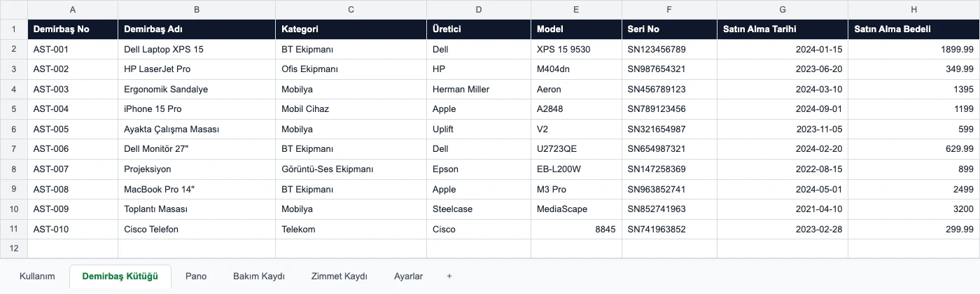Select row 1 header number
The image size is (980, 294).
pyautogui.click(x=14, y=29)
